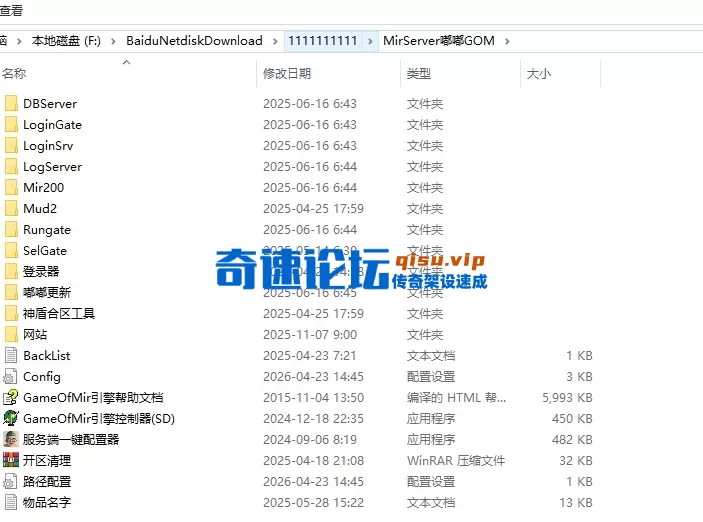
Task: Expand breadcrumb arrow after 1111111111
Action: point(370,41)
